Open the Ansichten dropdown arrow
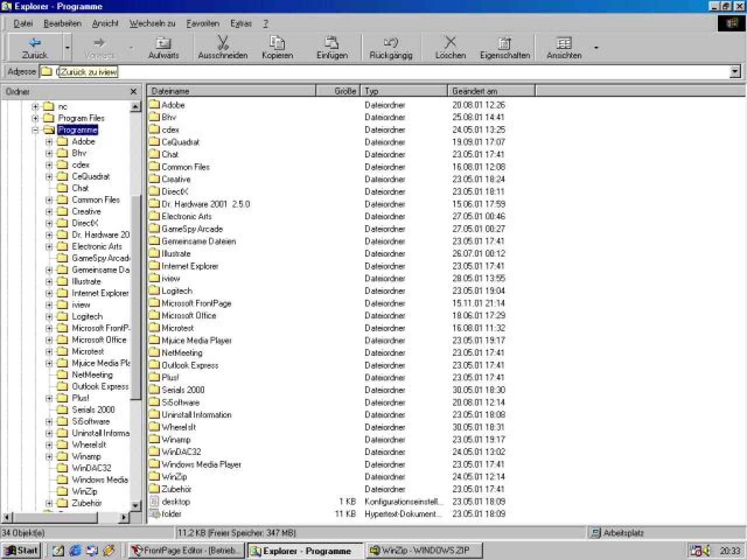This screenshot has width=747, height=560. pos(596,48)
